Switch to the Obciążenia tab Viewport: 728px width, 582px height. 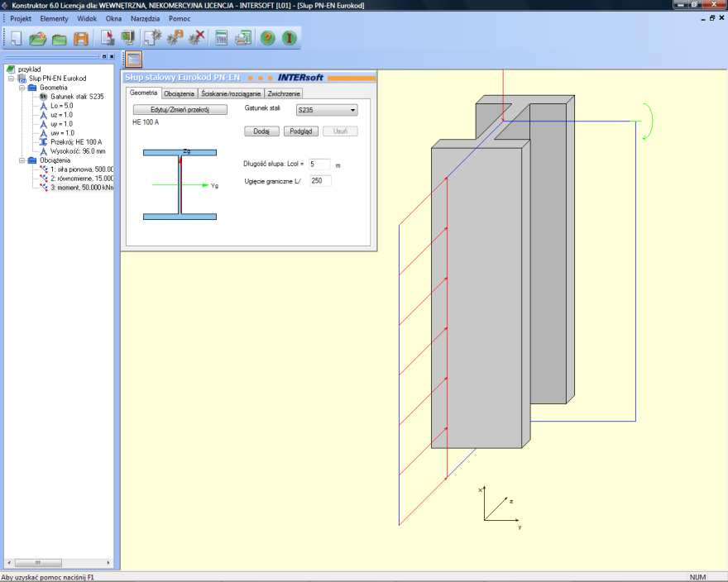point(179,93)
